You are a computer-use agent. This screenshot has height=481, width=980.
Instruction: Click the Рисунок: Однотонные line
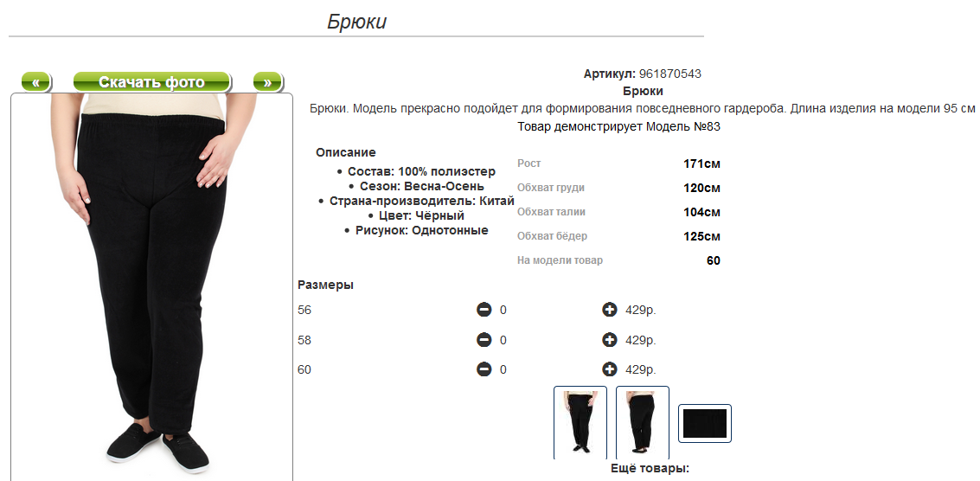pyautogui.click(x=422, y=231)
